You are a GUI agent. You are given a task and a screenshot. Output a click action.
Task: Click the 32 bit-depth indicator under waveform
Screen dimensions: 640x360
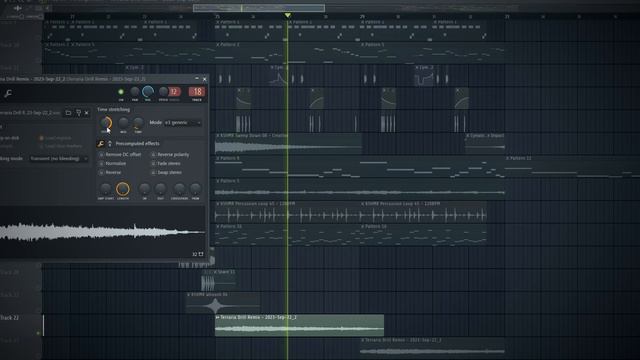click(195, 254)
